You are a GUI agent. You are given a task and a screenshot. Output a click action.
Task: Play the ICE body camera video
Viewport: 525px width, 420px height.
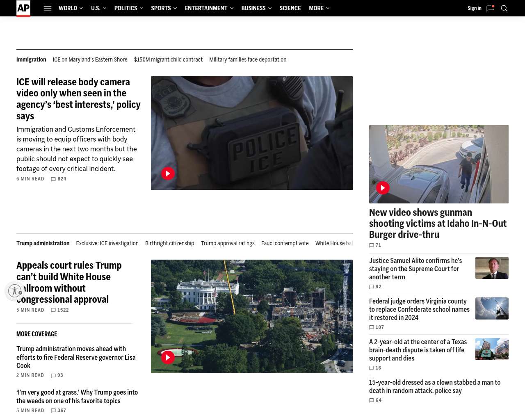point(168,173)
